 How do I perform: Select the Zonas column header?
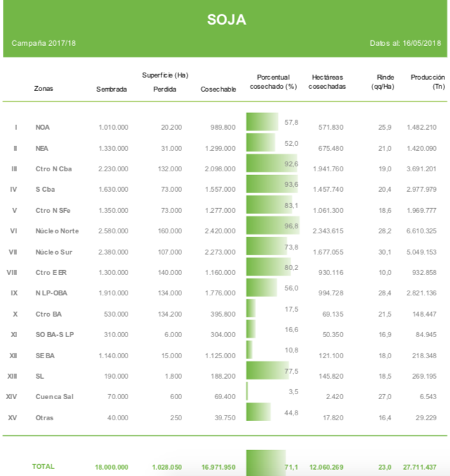coord(43,89)
